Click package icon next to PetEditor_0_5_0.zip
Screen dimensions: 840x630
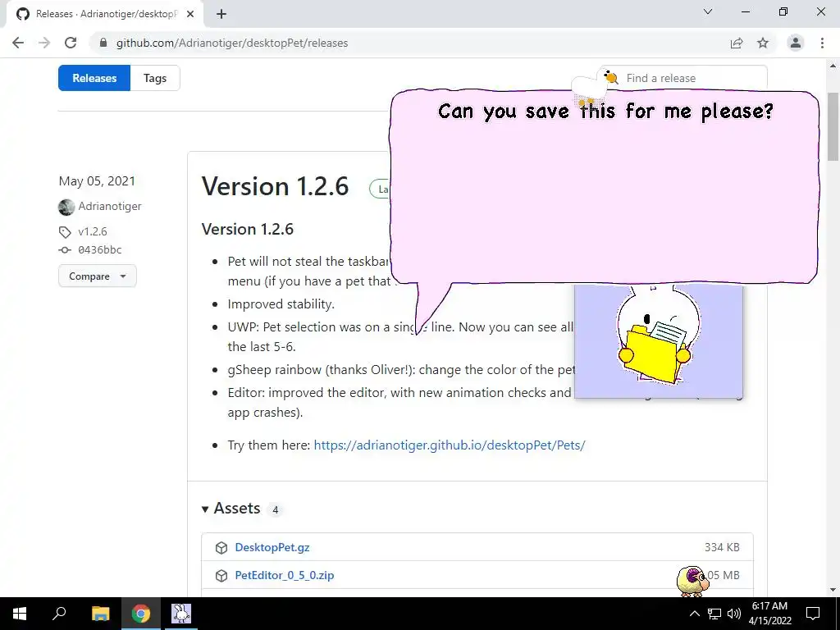coord(221,575)
